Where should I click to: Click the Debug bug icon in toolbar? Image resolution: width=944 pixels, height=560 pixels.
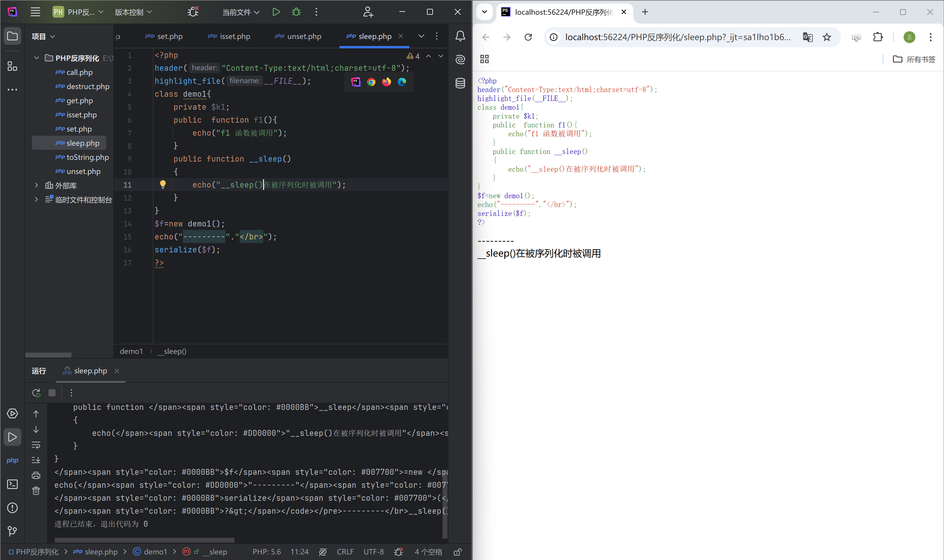click(x=296, y=12)
